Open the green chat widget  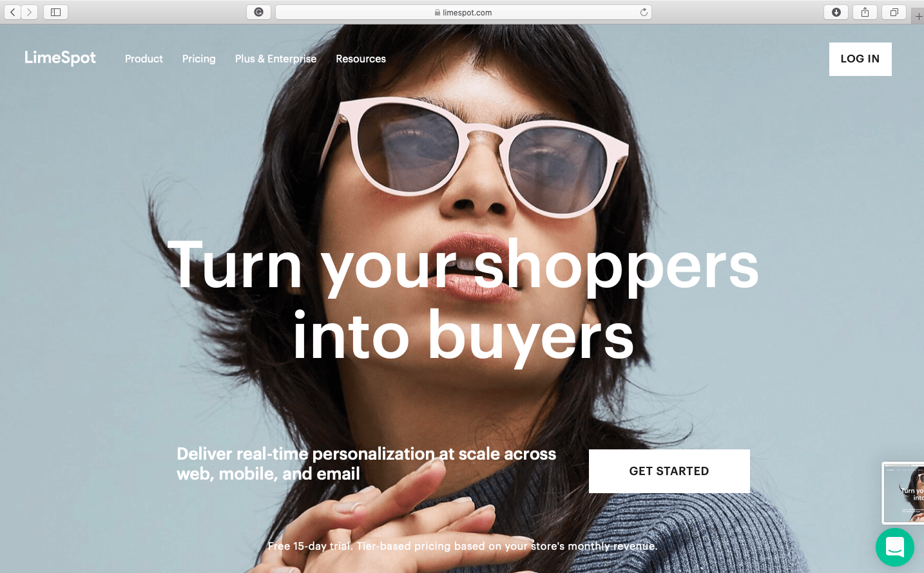895,547
